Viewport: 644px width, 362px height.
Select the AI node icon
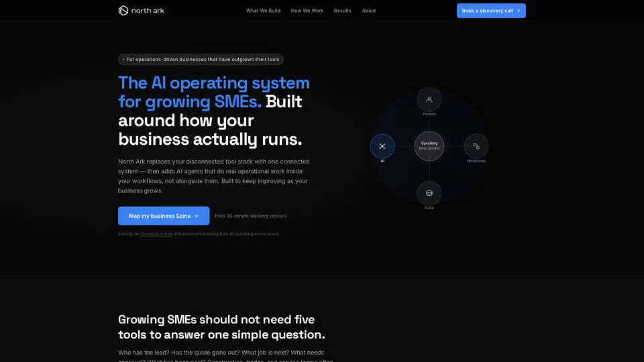(382, 146)
